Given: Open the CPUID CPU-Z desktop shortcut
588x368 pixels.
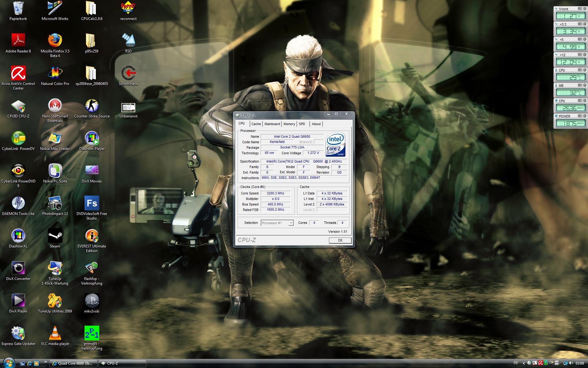Looking at the screenshot, I should [18, 106].
